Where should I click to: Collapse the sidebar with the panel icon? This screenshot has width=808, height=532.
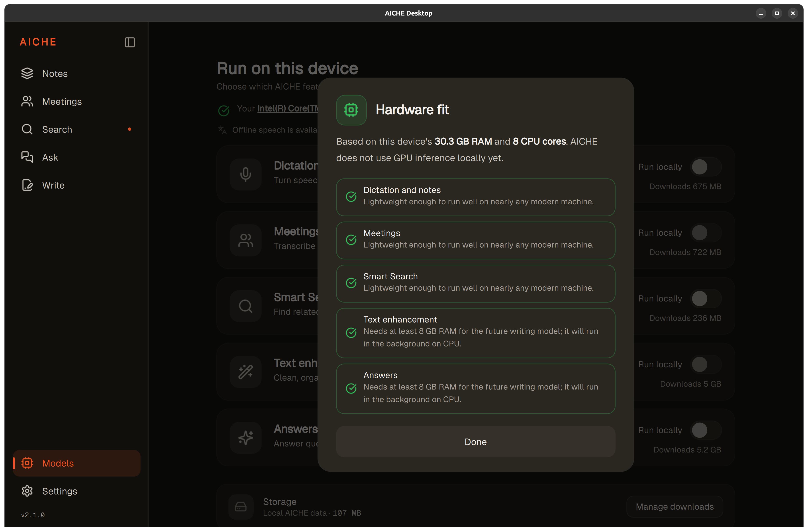pos(130,42)
